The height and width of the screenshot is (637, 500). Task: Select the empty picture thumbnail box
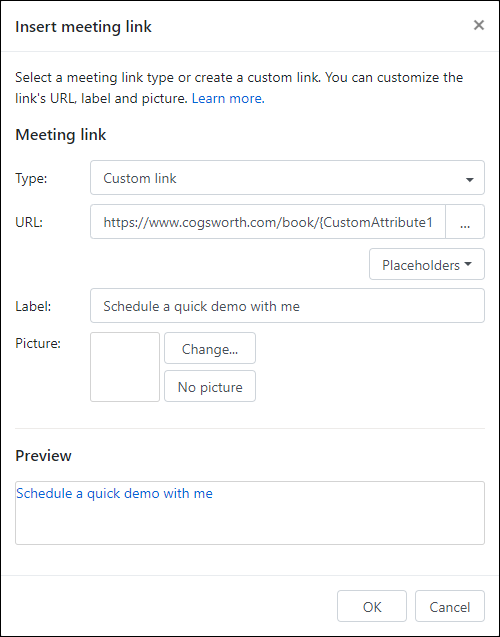pos(125,367)
